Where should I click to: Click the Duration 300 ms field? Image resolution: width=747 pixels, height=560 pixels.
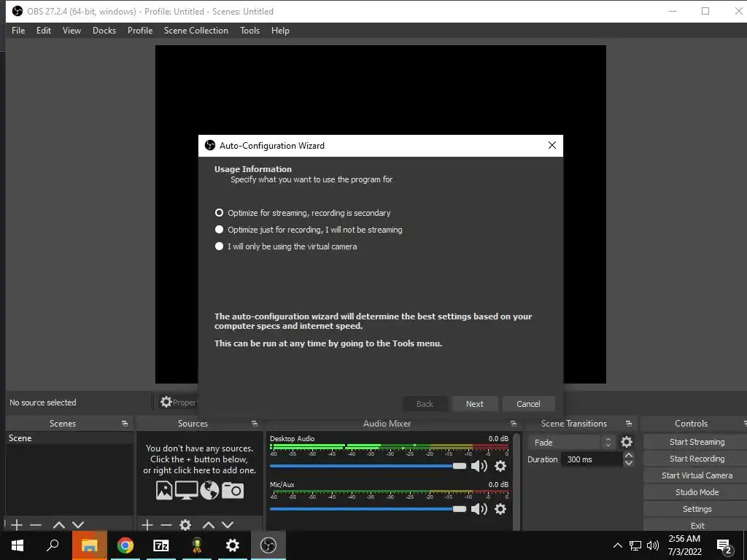tap(592, 459)
